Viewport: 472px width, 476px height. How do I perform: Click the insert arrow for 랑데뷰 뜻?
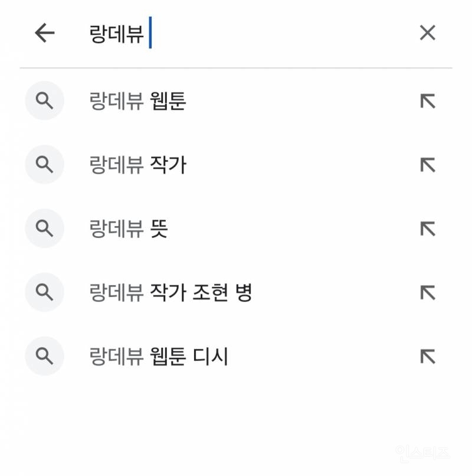(427, 229)
